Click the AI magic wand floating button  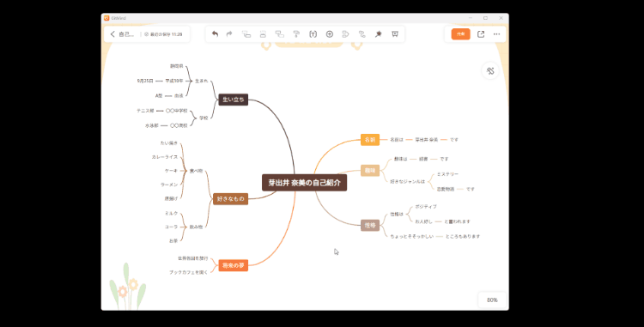click(x=490, y=71)
